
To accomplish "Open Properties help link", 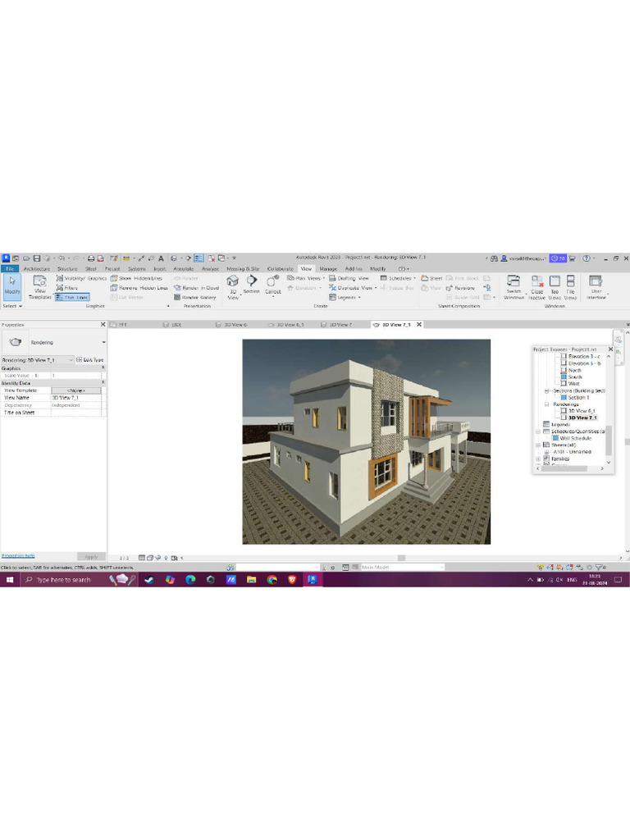I will [x=18, y=556].
